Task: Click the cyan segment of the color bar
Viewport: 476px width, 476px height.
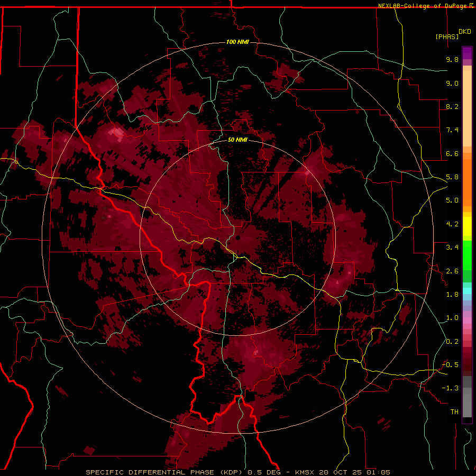Action: pyautogui.click(x=467, y=291)
